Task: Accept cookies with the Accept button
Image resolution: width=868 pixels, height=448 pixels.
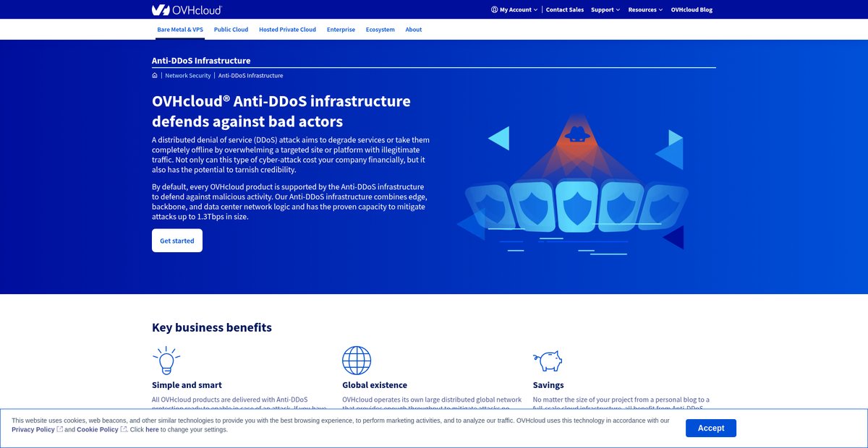Action: pos(711,428)
